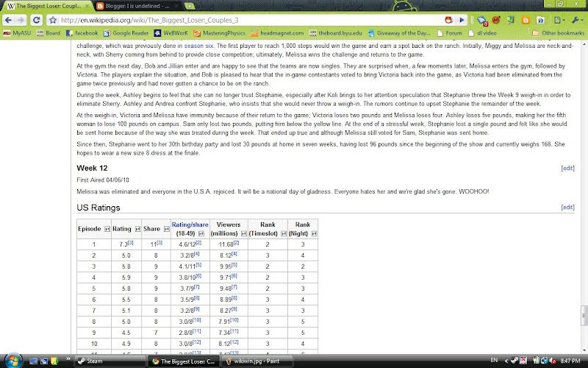The height and width of the screenshot is (368, 588).
Task: Click the red ad-block extension icon
Action: tap(496, 21)
